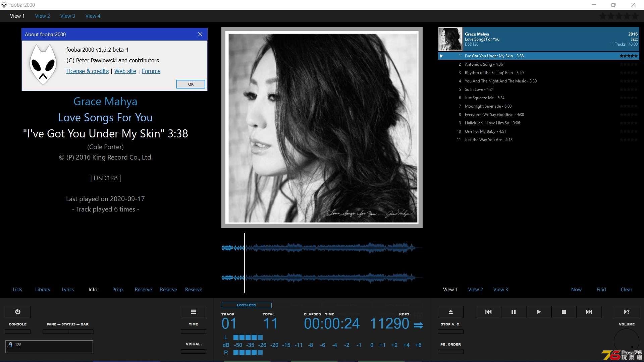Open the Web site link
This screenshot has width=644, height=362.
(x=125, y=71)
